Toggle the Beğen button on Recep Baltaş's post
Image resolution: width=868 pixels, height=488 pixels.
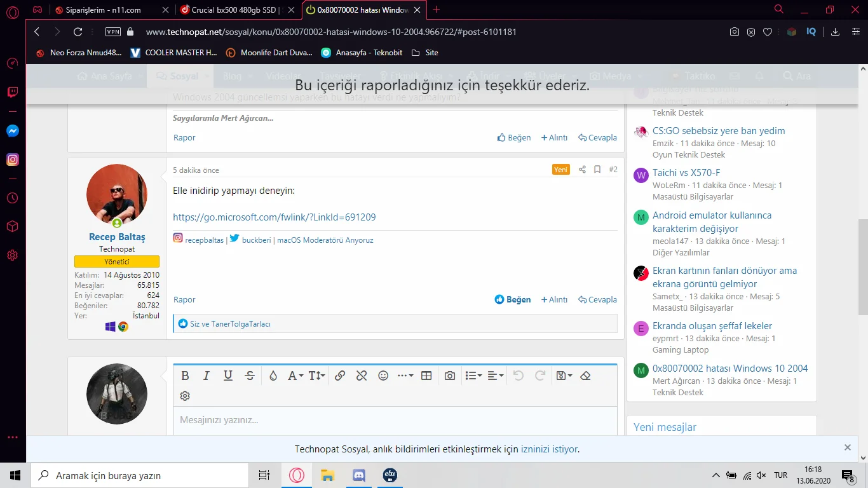512,299
